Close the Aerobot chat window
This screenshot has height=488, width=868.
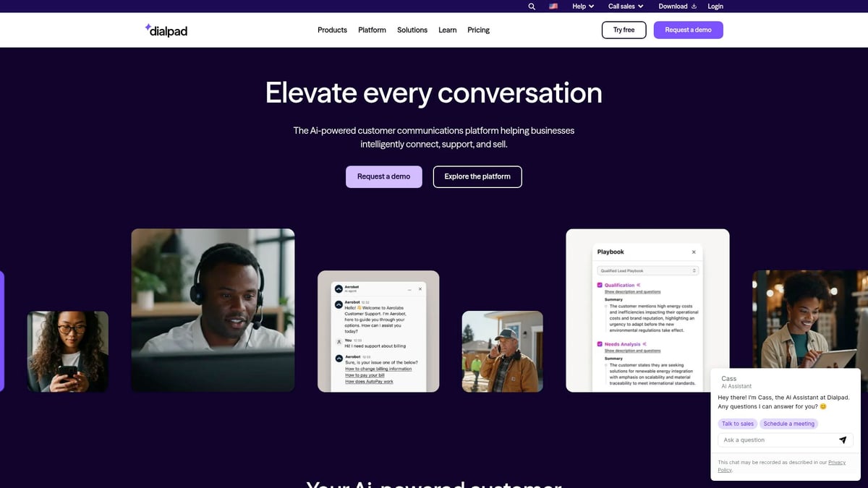421,289
